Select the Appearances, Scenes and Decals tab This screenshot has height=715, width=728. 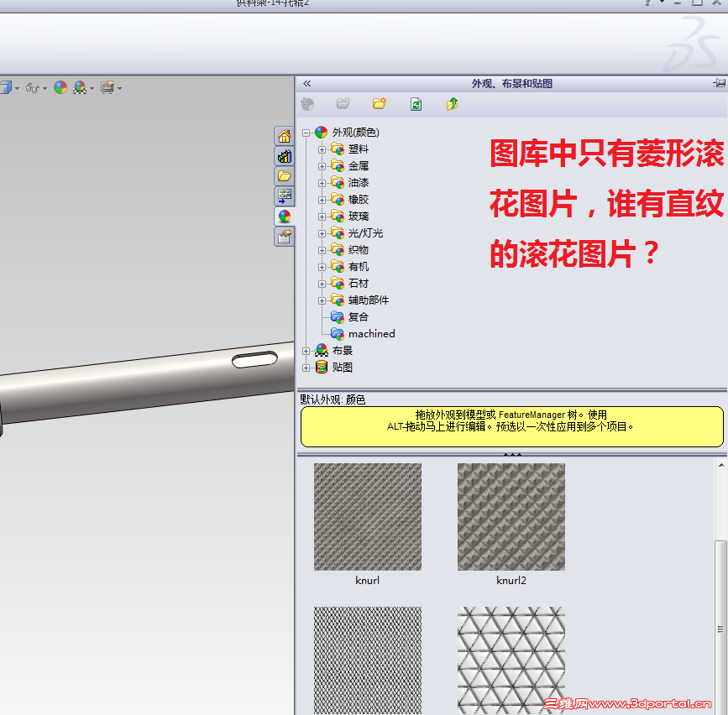[284, 216]
